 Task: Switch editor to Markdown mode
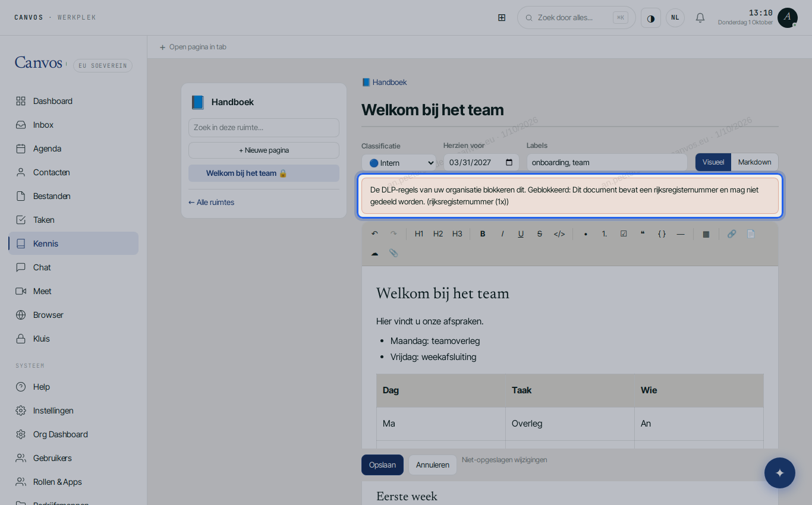click(754, 162)
